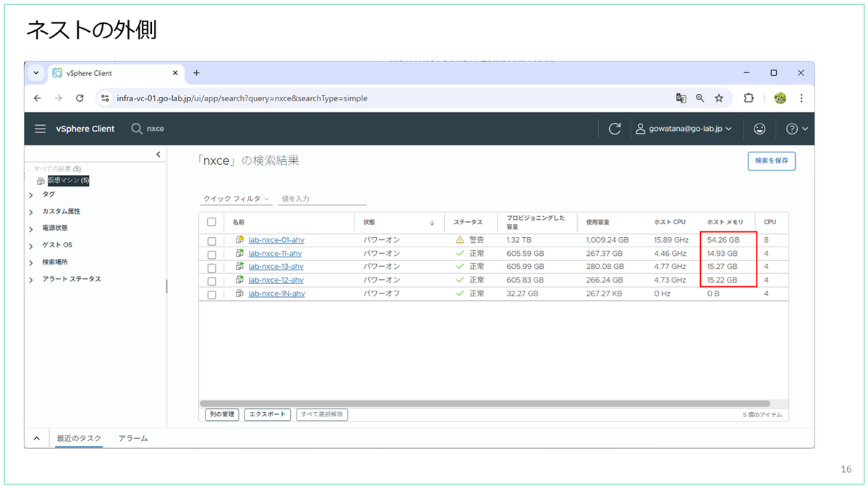The width and height of the screenshot is (868, 488).
Task: Expand the アラート ステータス filter section
Action: pos(30,280)
